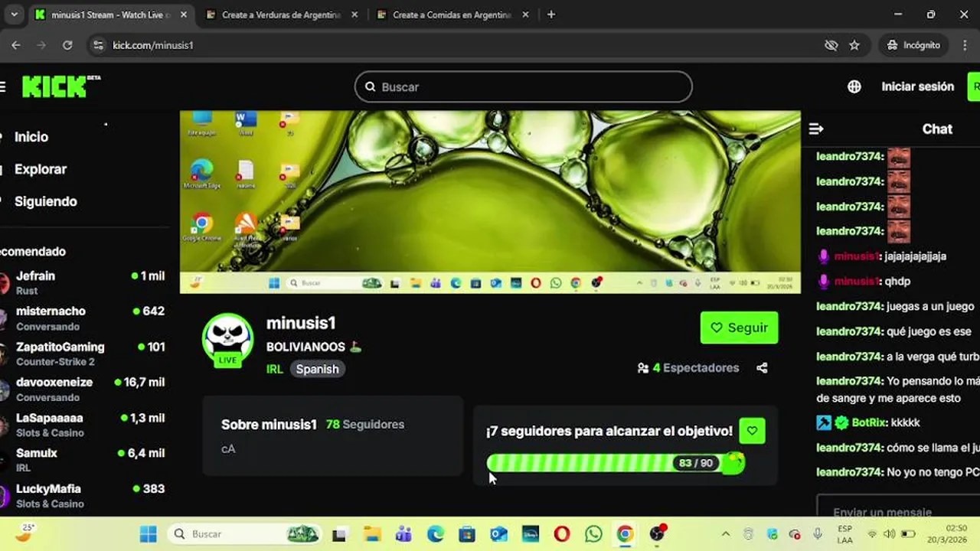Open the Incógnito profile button
980x551 pixels.
913,45
